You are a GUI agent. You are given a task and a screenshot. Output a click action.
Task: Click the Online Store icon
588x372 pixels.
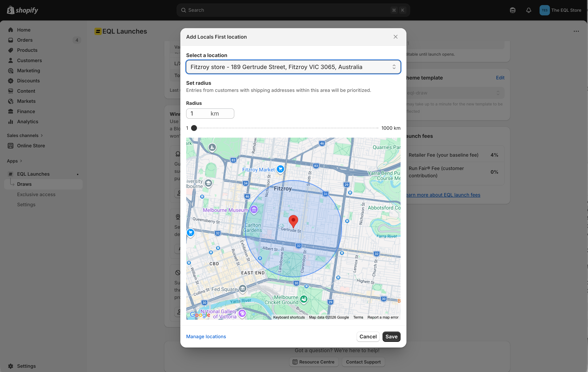click(11, 146)
